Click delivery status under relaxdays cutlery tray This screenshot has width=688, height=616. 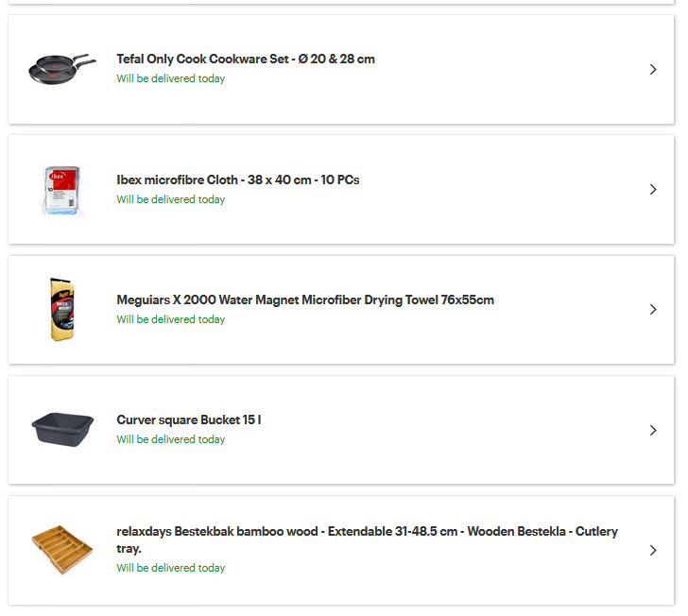[x=171, y=568]
